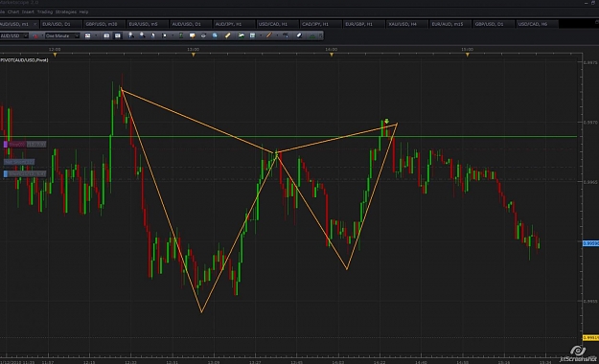
Task: Switch to the EUR/AUD, m15 chart tab
Action: click(x=449, y=24)
